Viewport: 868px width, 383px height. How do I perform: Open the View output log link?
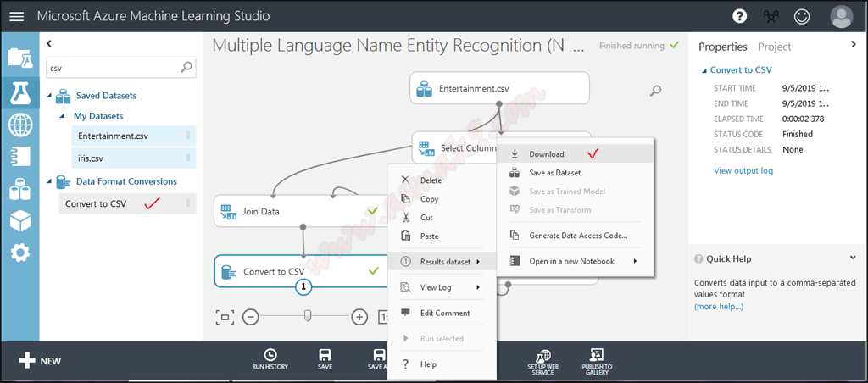click(743, 170)
